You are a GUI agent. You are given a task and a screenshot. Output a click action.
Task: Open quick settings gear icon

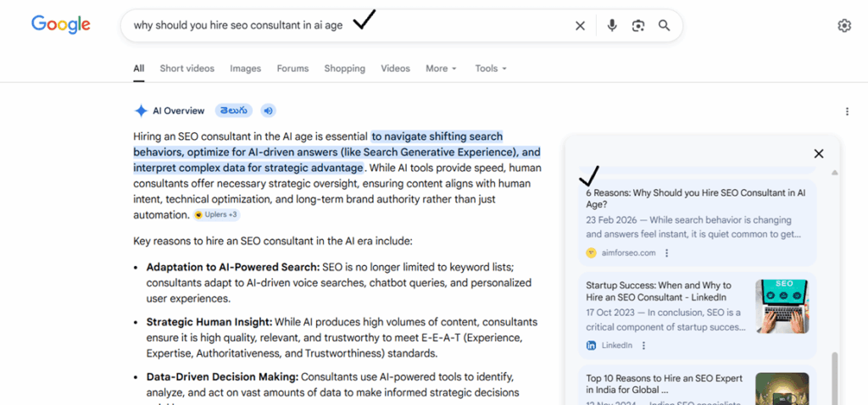tap(844, 25)
